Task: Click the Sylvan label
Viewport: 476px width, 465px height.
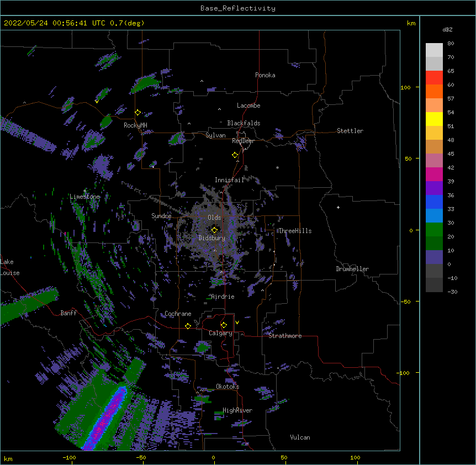Action: coord(215,135)
